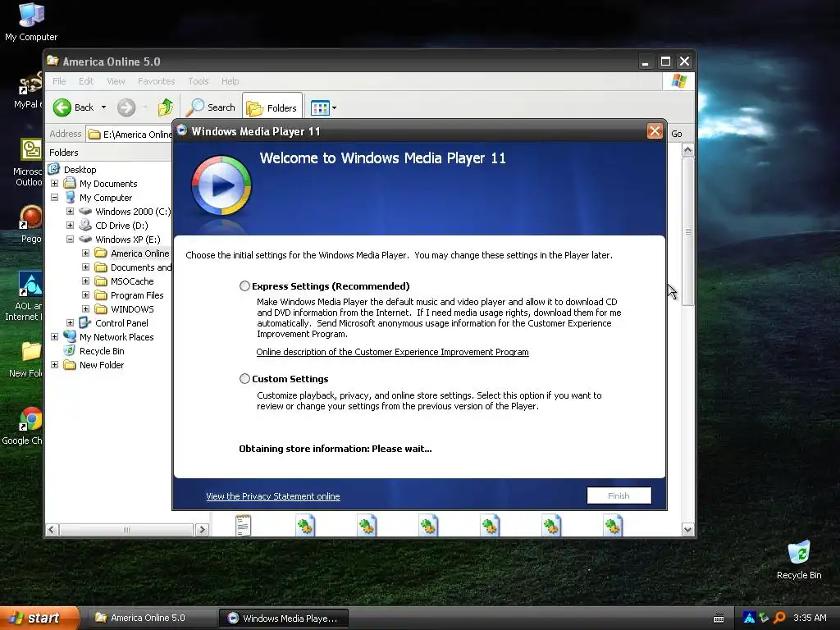Screen dimensions: 840x630
Task: Open the Back history dropdown arrow
Action: click(x=103, y=107)
